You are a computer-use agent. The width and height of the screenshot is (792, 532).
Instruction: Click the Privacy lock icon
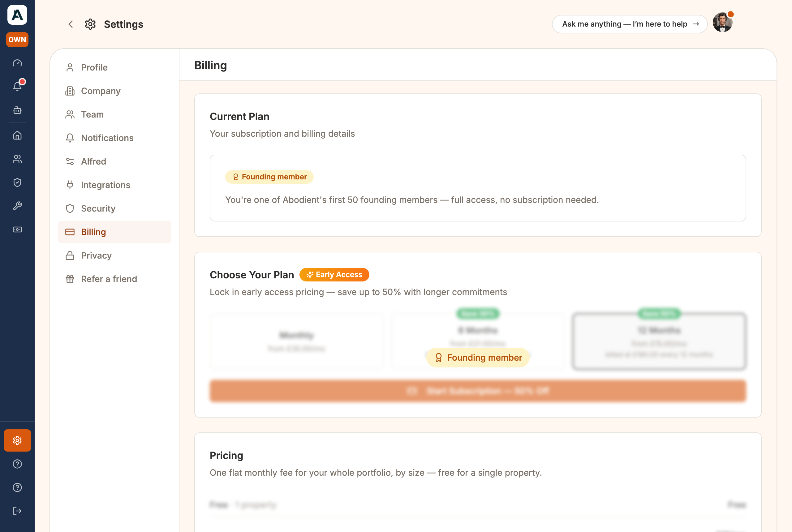(70, 255)
